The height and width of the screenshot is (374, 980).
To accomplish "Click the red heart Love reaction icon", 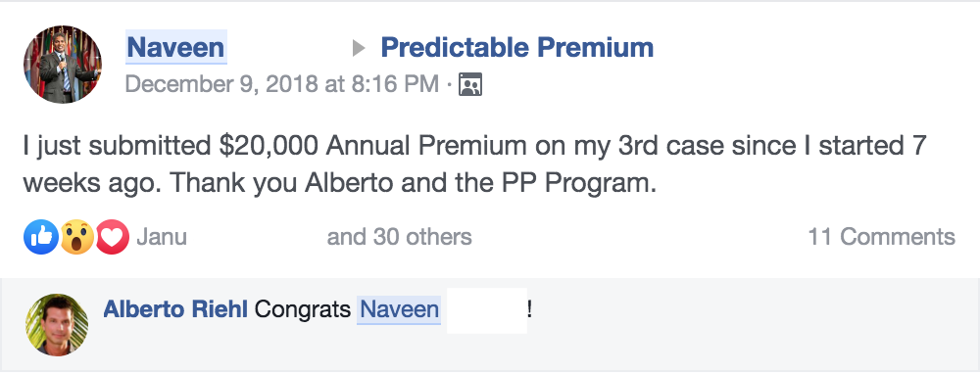I will [112, 237].
